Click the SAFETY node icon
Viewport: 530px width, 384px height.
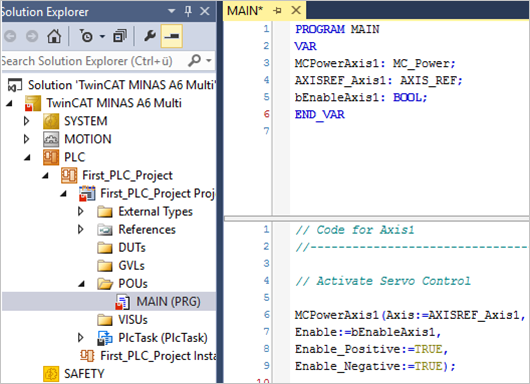[x=51, y=374]
